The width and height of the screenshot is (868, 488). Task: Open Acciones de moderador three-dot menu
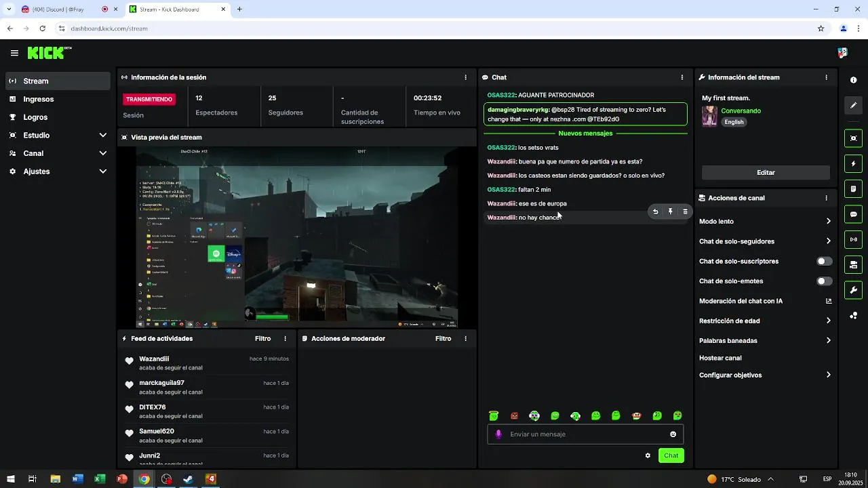(x=465, y=338)
